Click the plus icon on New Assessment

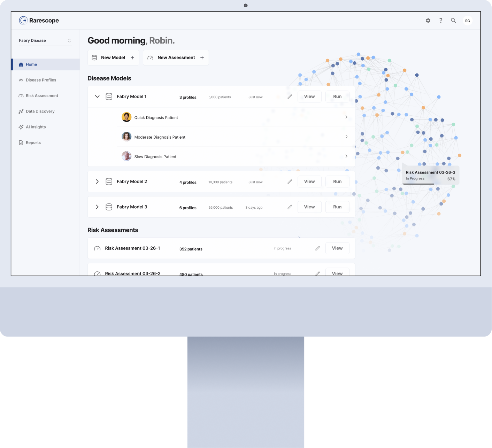202,58
